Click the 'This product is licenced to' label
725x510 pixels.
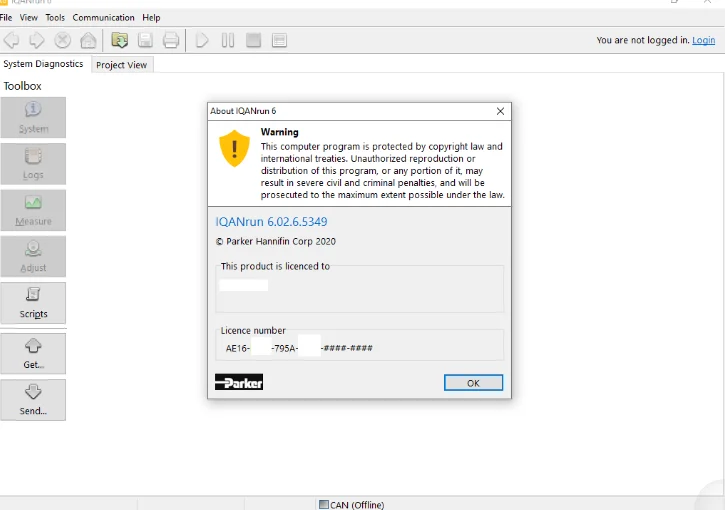coord(275,266)
